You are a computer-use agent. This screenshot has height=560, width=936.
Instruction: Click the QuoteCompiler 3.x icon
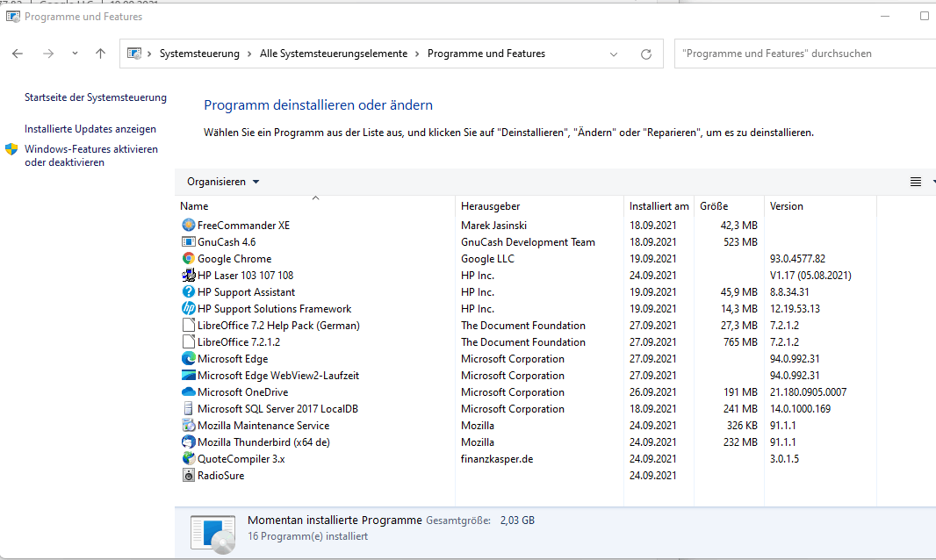pos(189,459)
